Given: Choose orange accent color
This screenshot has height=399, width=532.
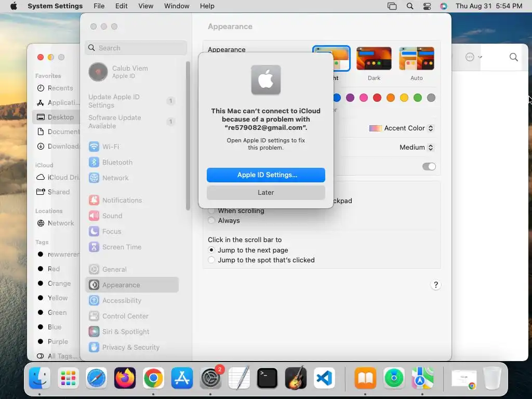Looking at the screenshot, I should coord(391,98).
